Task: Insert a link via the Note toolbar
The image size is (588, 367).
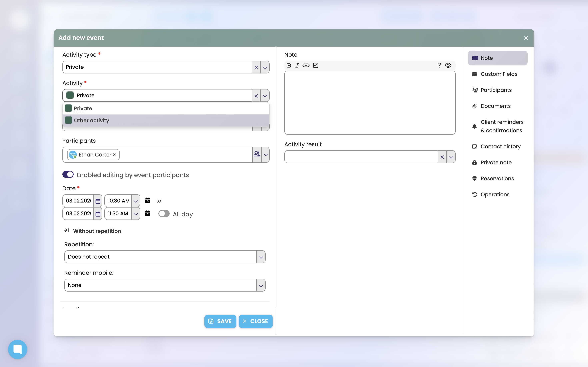Action: (306, 65)
